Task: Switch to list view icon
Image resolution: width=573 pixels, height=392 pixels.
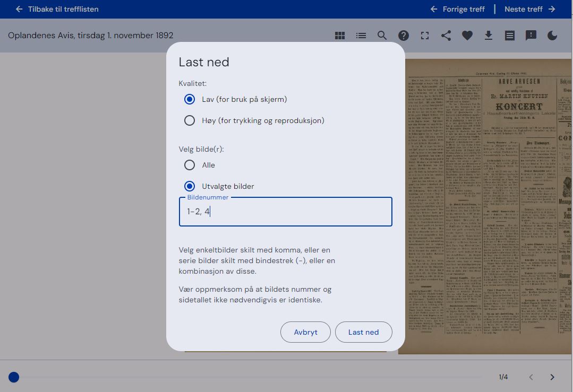Action: coord(361,36)
